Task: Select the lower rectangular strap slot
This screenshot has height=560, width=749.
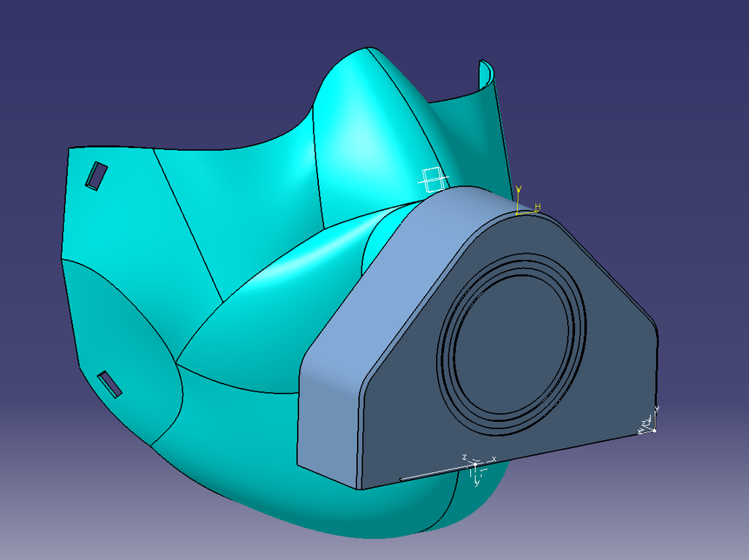Action: coord(110,384)
